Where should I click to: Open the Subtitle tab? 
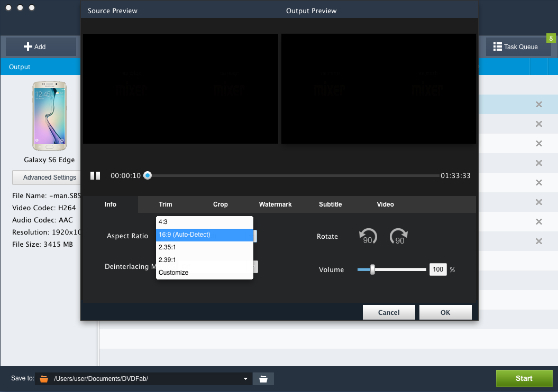click(330, 204)
